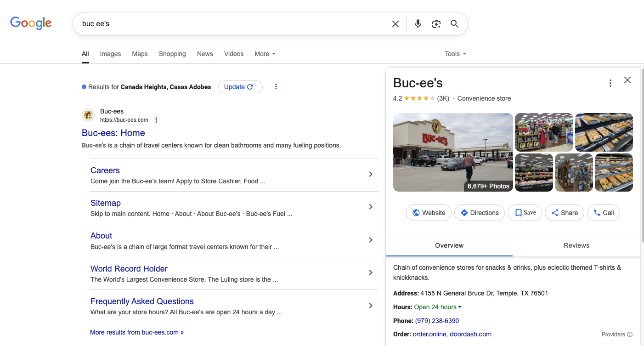Click the Buc-ees beaver favicon
Screen dimensions: 644x346
88,115
